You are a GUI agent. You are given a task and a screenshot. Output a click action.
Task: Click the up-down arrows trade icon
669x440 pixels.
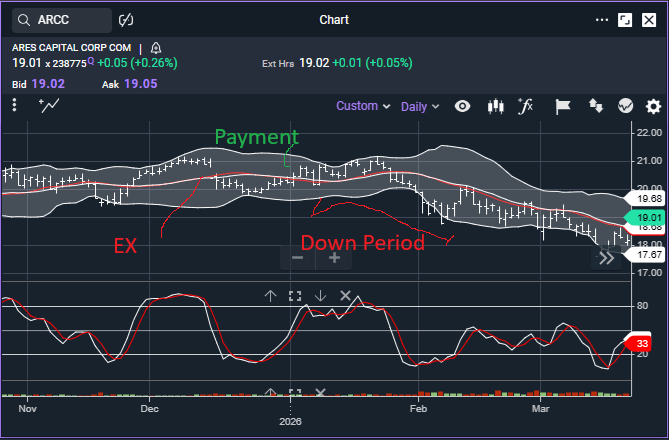(596, 106)
